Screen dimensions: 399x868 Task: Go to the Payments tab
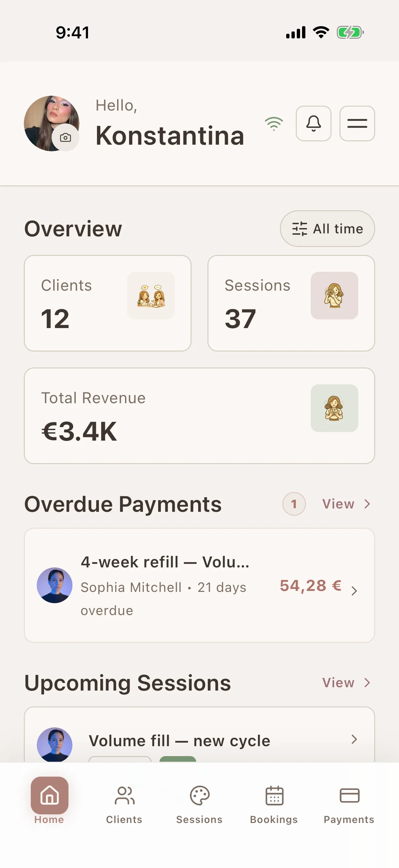(349, 805)
